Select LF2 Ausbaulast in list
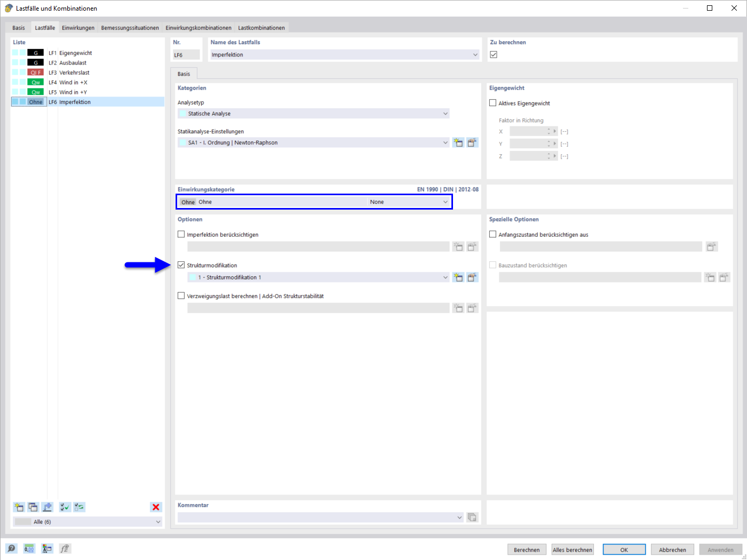 click(88, 62)
